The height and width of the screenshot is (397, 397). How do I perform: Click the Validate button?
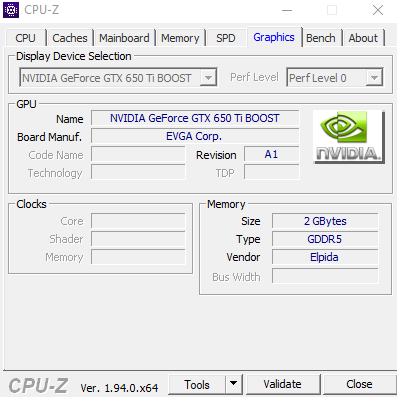[283, 384]
